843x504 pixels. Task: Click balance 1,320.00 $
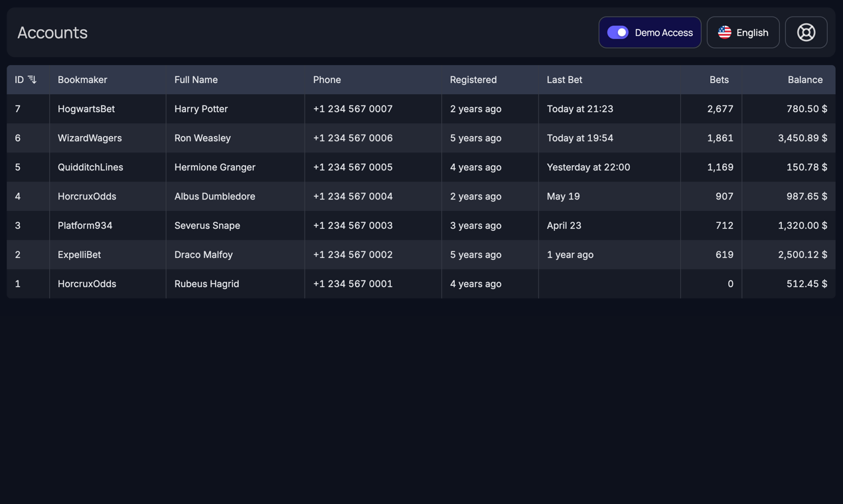pyautogui.click(x=803, y=225)
